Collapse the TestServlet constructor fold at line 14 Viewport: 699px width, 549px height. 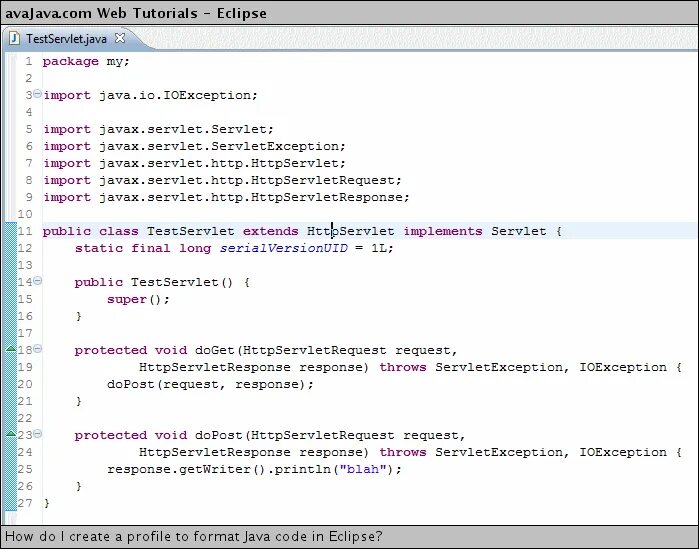(37, 280)
